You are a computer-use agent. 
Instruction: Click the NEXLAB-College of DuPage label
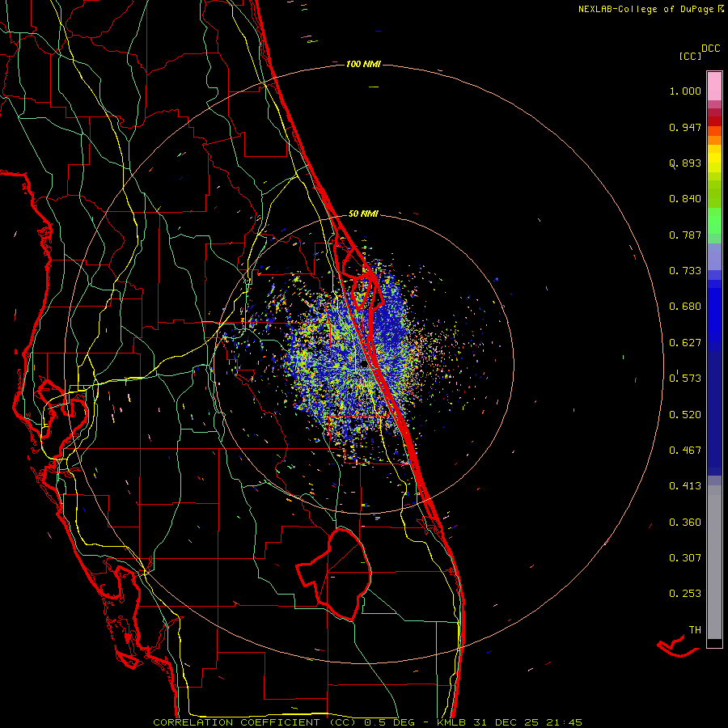(x=650, y=9)
